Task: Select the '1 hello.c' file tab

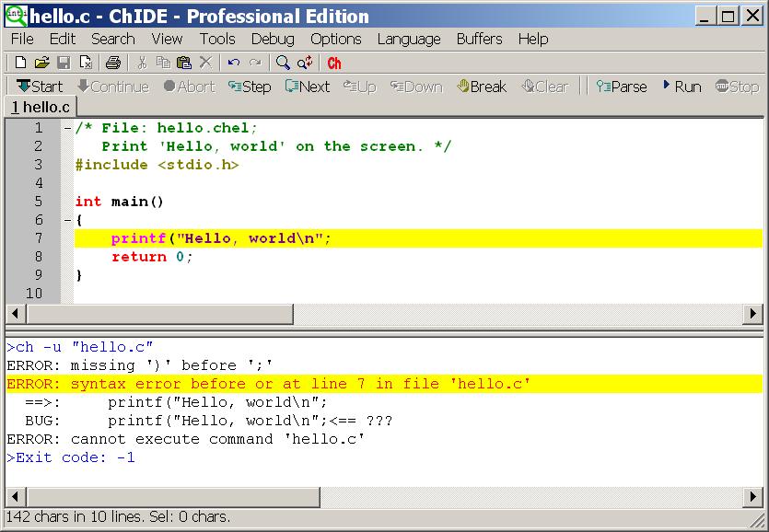Action: pyautogui.click(x=41, y=107)
